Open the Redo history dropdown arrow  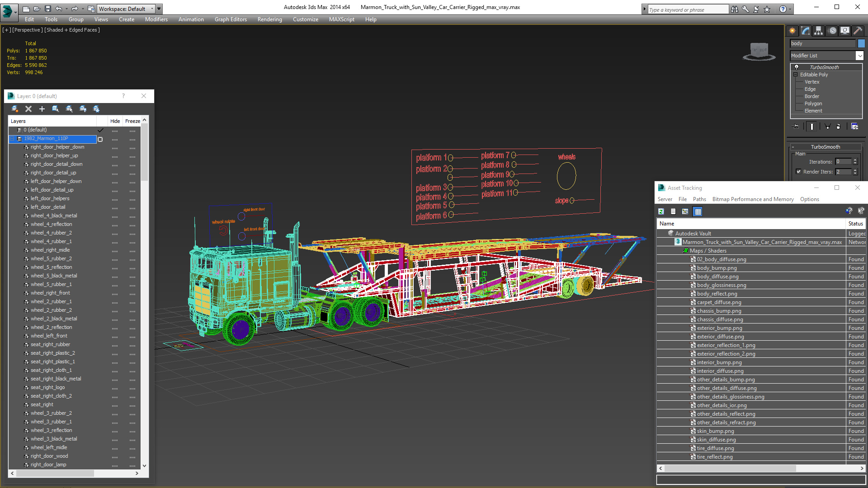tap(82, 9)
